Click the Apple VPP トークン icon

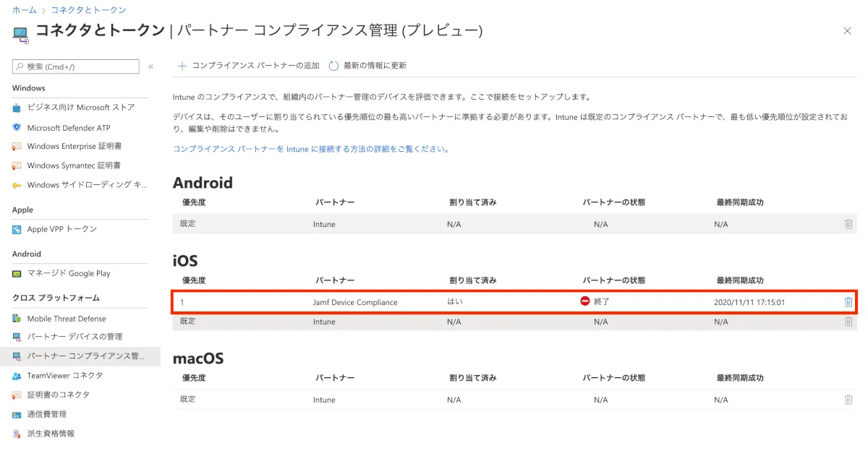pos(17,229)
